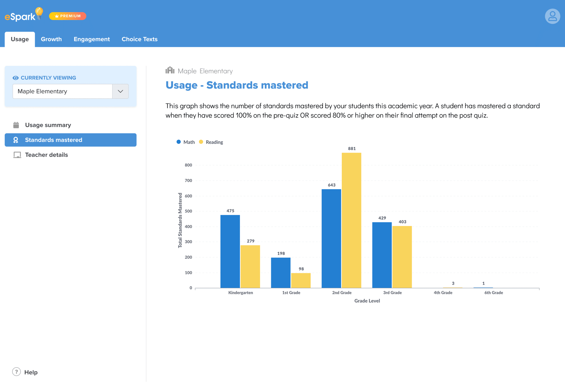
Task: Open Teacher details page link
Action: [46, 155]
